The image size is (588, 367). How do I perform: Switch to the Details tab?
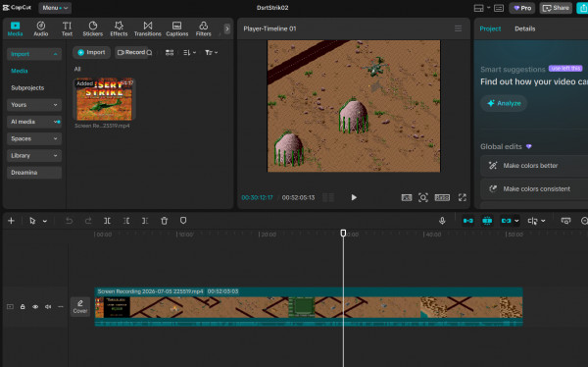point(524,28)
